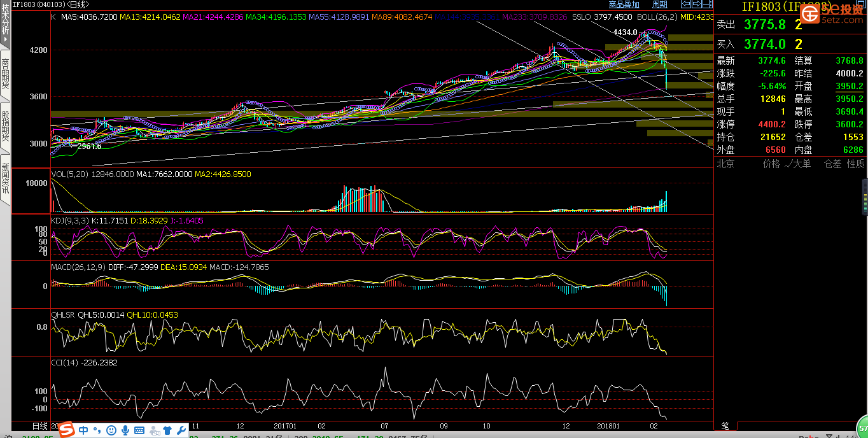
Task: Toggle the 大单 checkmark filter in column header
Action: tap(798, 164)
